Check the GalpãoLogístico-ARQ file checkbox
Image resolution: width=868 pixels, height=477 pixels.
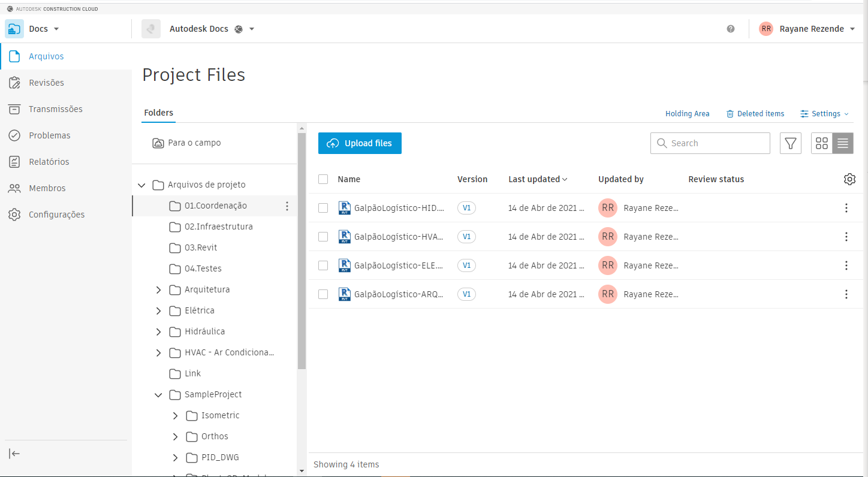323,294
